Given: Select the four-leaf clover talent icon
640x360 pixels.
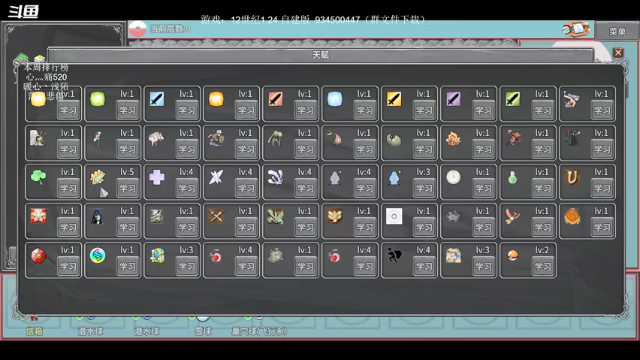Looking at the screenshot, I should coord(38,177).
